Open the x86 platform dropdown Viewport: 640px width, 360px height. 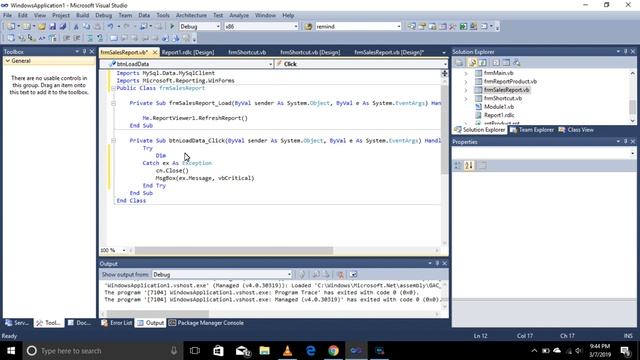click(x=296, y=27)
